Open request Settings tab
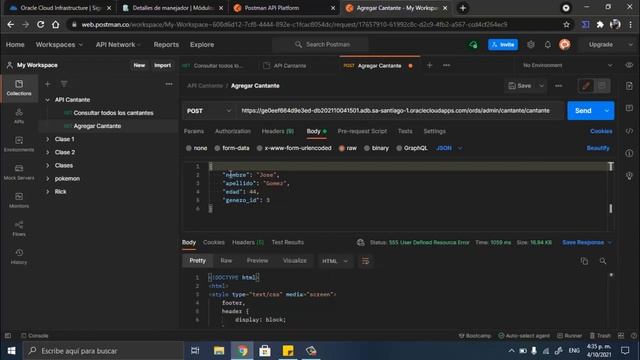 (434, 131)
